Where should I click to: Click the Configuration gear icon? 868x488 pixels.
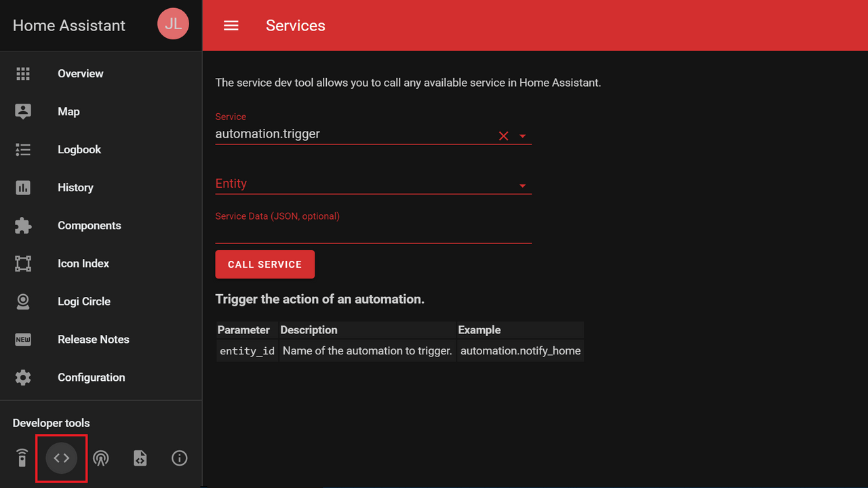[x=23, y=378]
